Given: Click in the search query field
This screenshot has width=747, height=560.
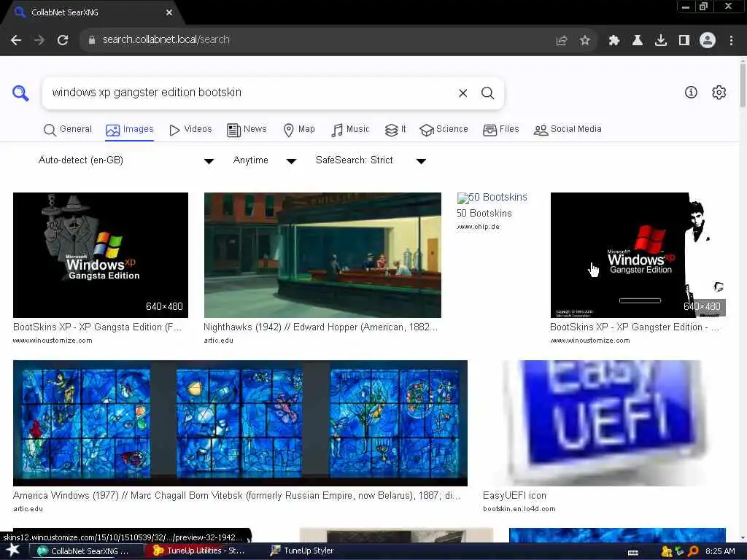Looking at the screenshot, I should pyautogui.click(x=250, y=93).
